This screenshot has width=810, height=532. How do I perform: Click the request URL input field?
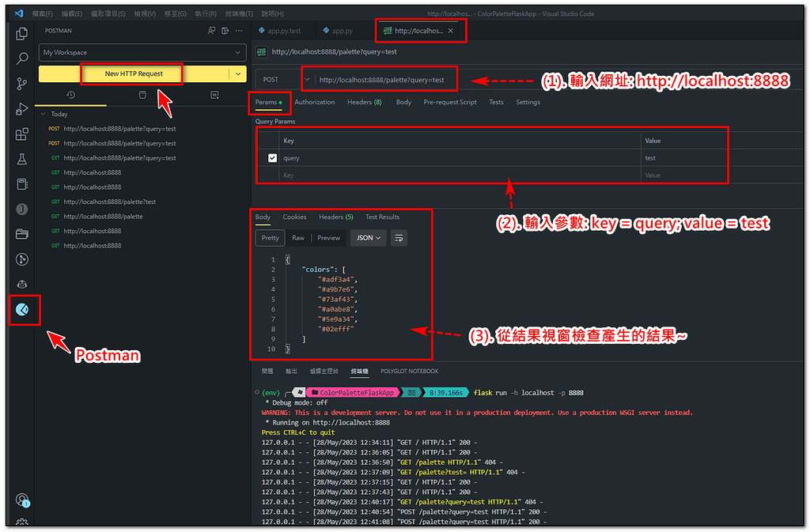(380, 79)
